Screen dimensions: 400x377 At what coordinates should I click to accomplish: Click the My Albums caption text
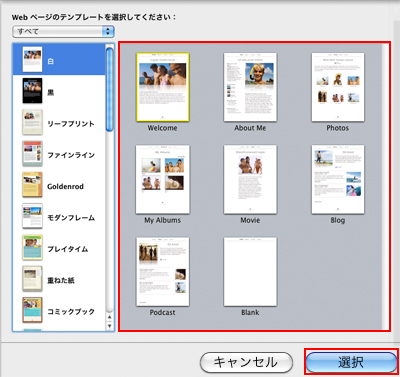tap(162, 220)
